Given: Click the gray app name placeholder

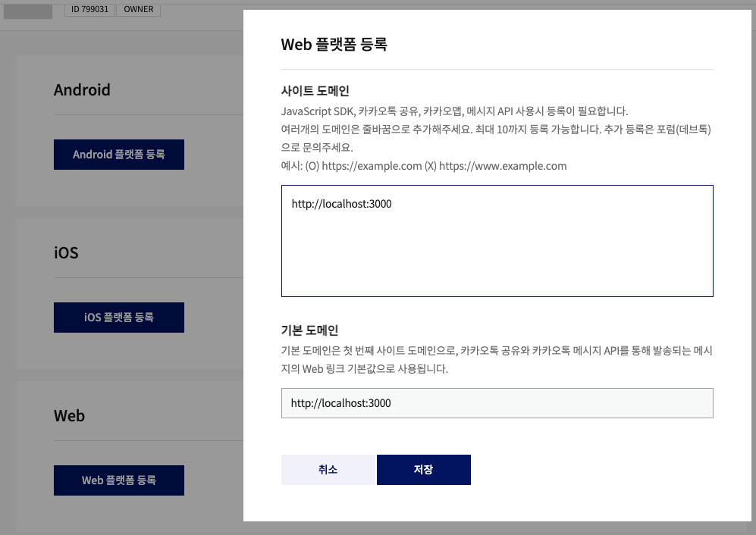Looking at the screenshot, I should pyautogui.click(x=28, y=10).
